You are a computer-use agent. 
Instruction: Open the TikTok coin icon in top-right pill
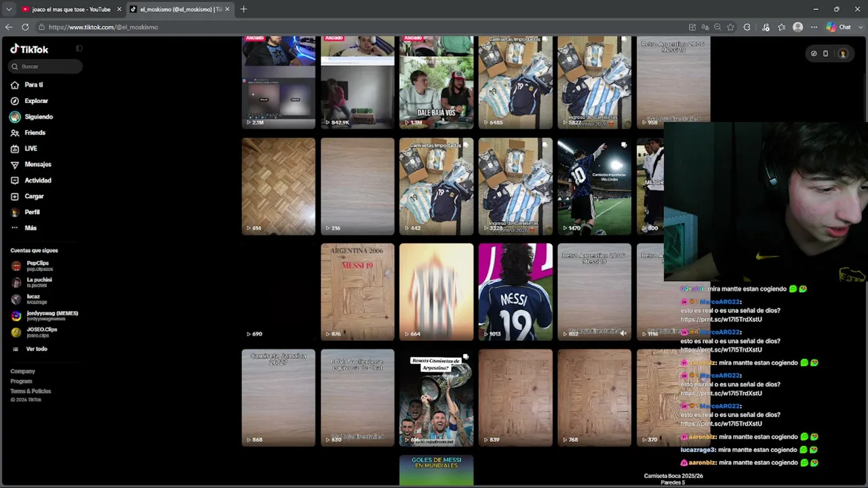click(814, 54)
